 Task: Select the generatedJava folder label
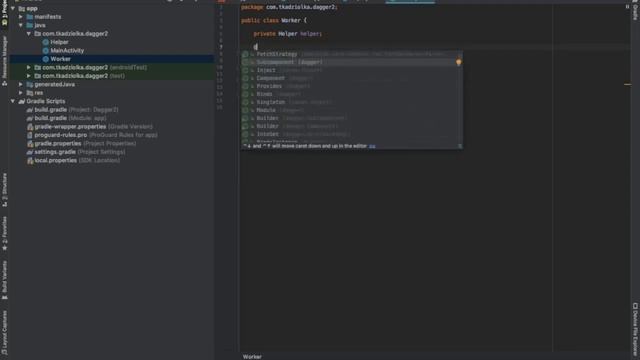click(54, 84)
